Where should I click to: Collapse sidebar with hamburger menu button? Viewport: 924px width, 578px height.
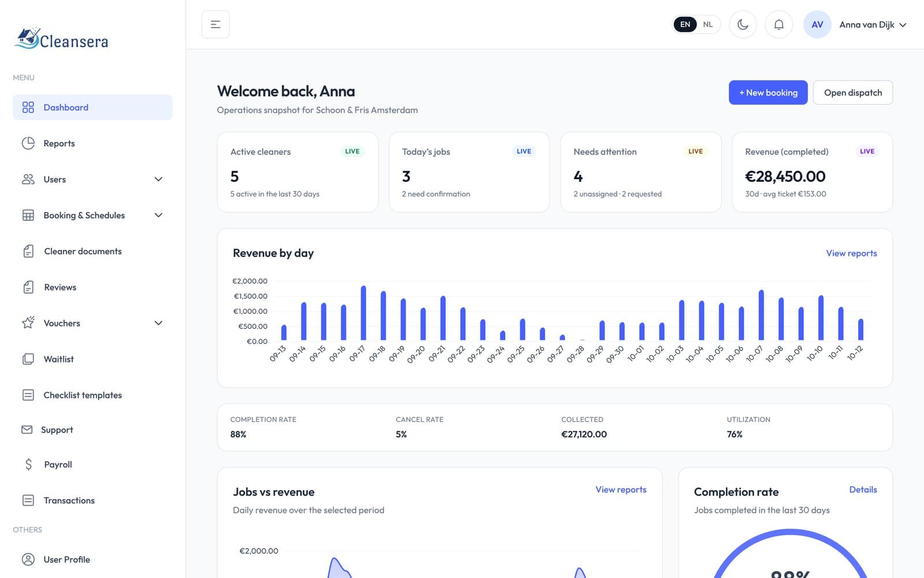(x=215, y=24)
